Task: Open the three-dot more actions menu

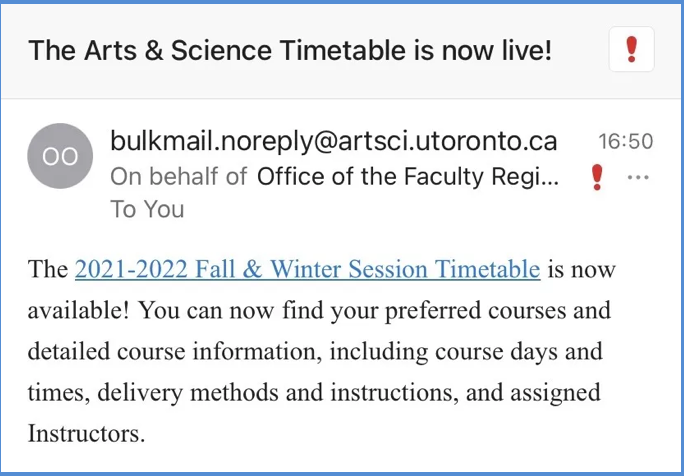Action: [x=638, y=177]
